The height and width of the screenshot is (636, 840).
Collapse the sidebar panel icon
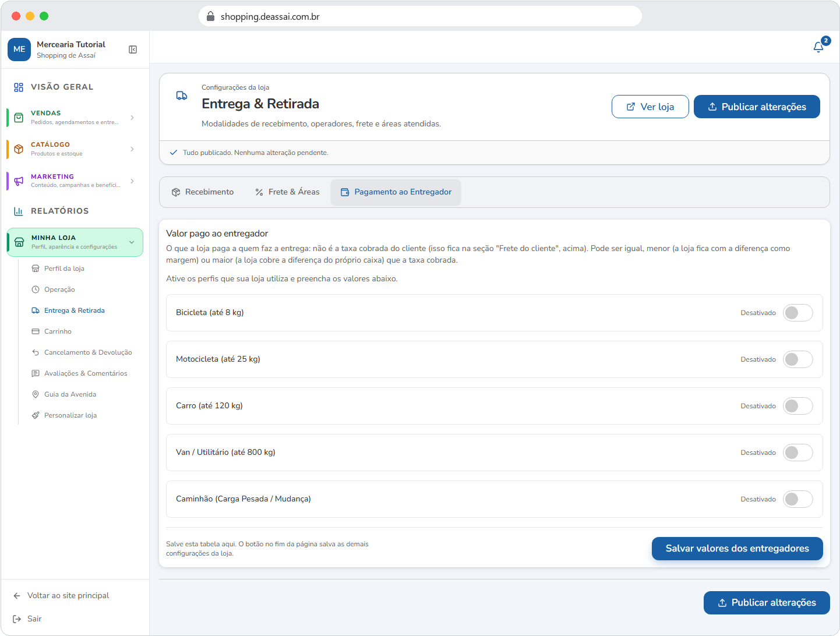point(133,50)
